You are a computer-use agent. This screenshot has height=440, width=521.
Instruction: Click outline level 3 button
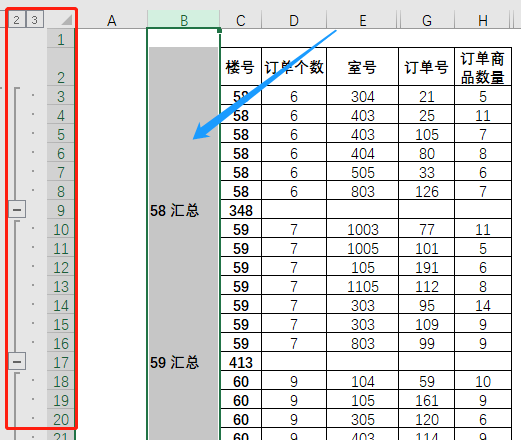34,20
